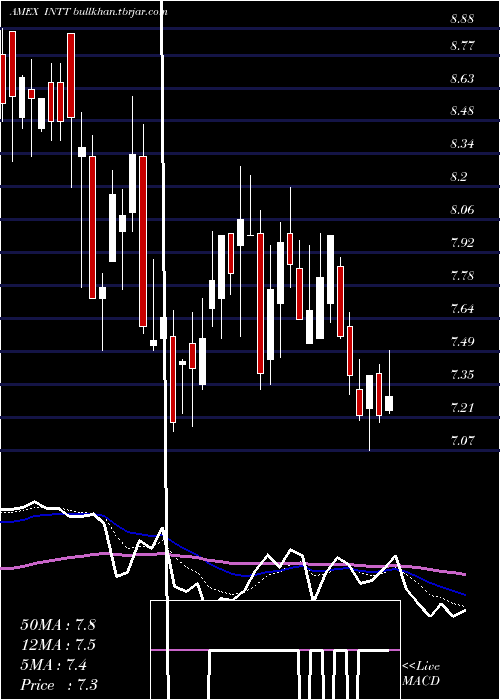Screen dimensions: 500x700
Task: Click the 7.21 price axis label
Action: pyautogui.click(x=462, y=407)
